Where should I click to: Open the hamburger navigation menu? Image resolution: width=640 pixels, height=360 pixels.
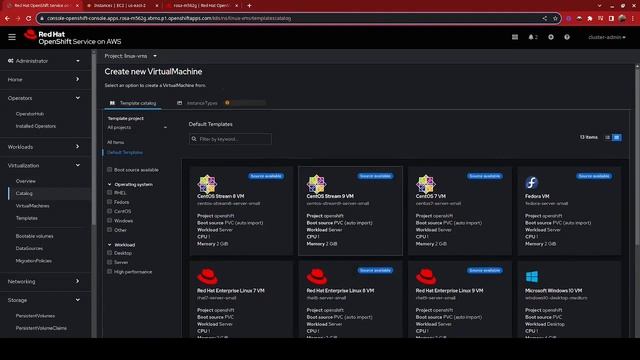click(12, 37)
